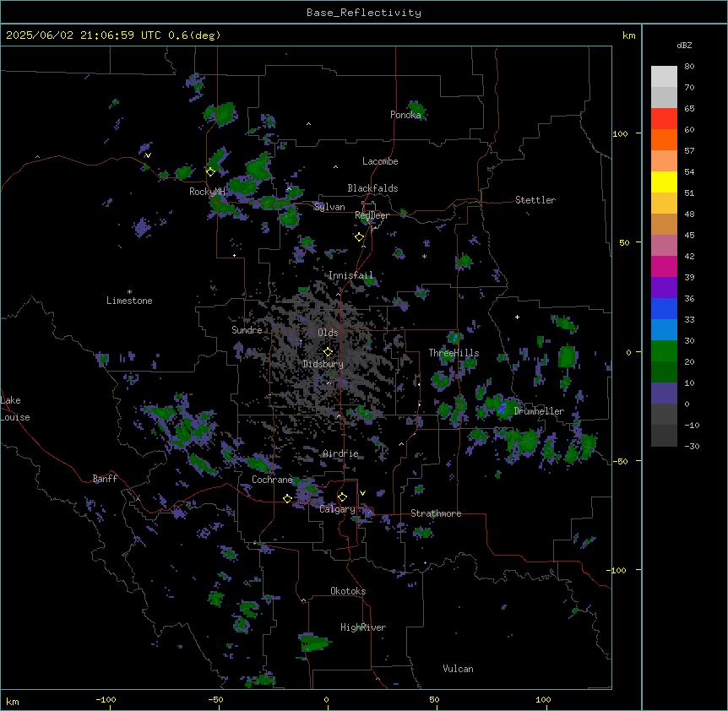Click the yellow diamond marker below Cochrane

(287, 498)
